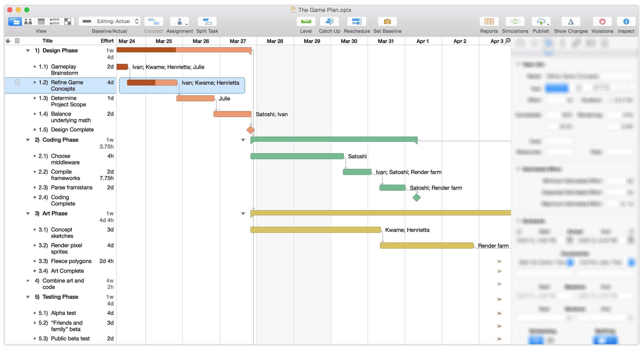
Task: Expand the 3) Art Phase task group
Action: click(x=28, y=213)
